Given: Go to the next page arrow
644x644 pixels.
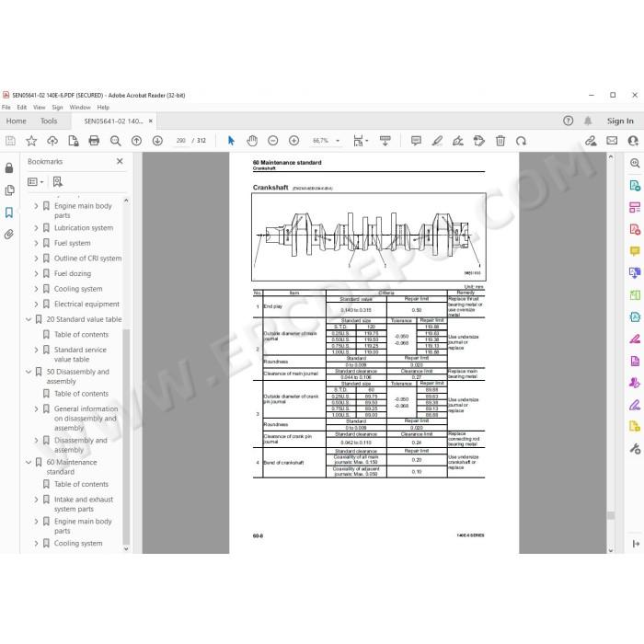Looking at the screenshot, I should pyautogui.click(x=157, y=141).
